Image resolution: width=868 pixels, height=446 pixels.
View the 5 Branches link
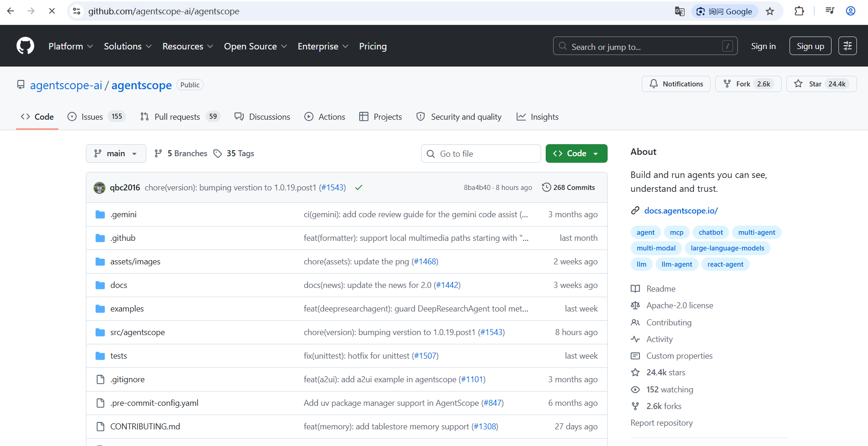coord(181,153)
